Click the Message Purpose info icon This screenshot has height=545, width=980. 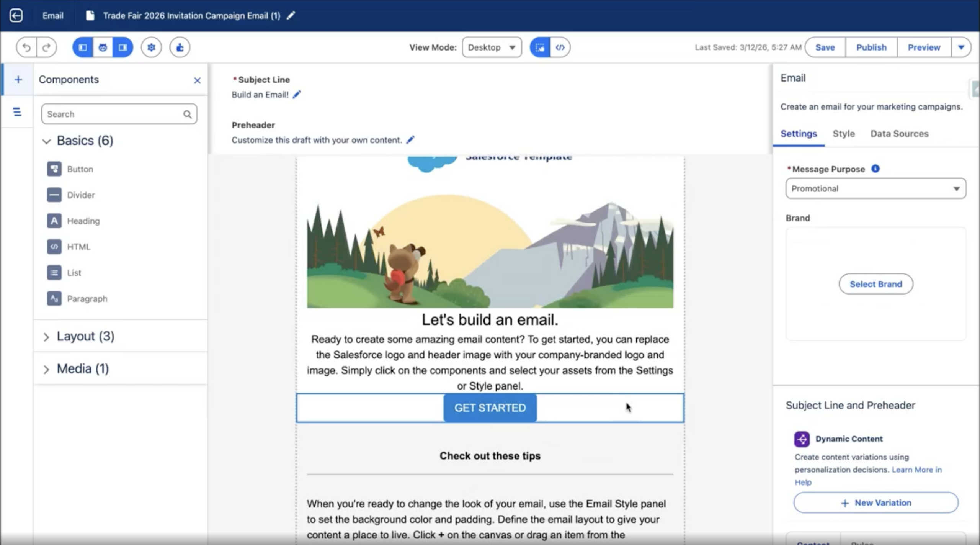coord(875,169)
